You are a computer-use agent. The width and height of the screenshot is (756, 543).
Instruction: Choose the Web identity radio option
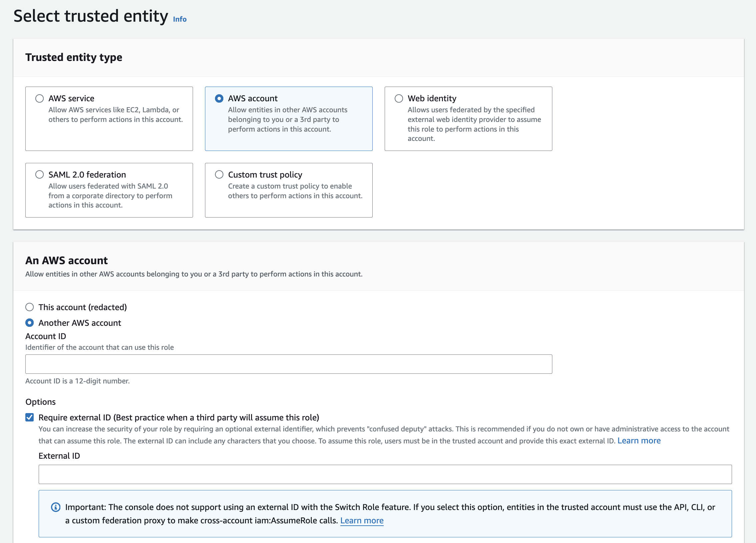[x=399, y=99]
